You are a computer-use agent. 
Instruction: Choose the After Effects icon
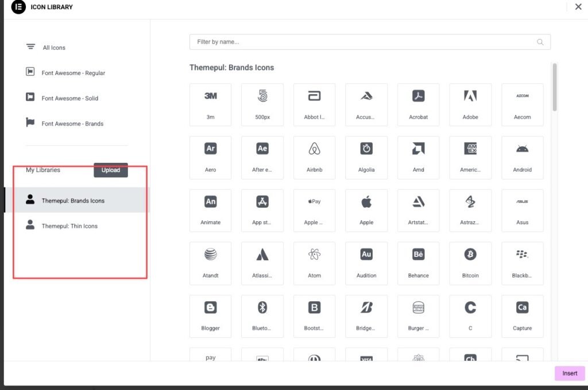[x=262, y=157]
